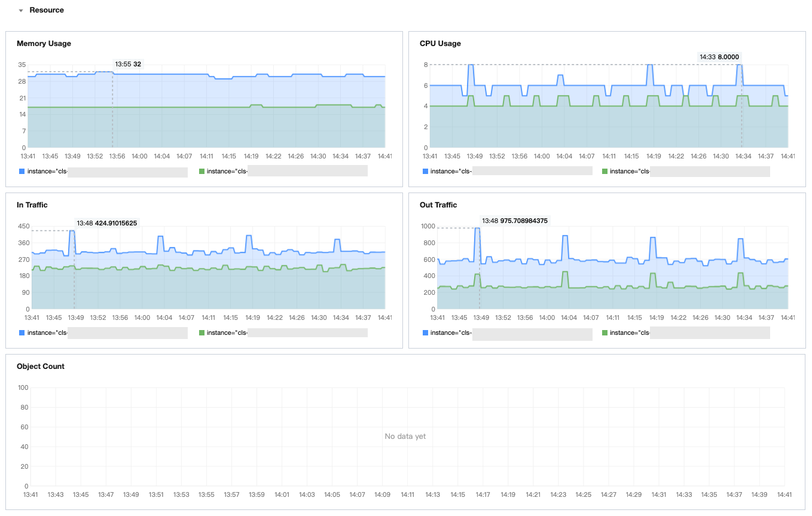The height and width of the screenshot is (516, 812).
Task: Toggle blue legend swatch under CPU Usage
Action: [426, 172]
